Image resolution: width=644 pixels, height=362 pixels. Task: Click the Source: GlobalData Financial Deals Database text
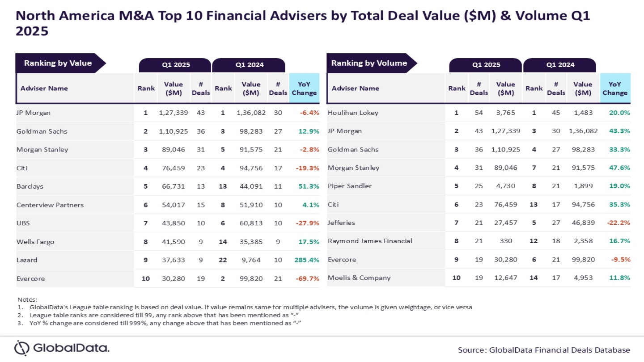[544, 350]
